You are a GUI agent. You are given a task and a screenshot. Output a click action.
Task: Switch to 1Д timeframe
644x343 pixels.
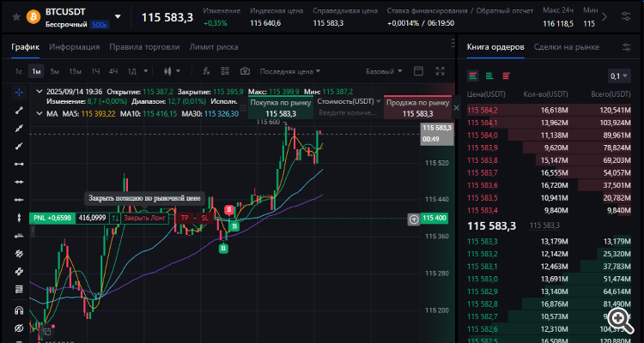132,71
